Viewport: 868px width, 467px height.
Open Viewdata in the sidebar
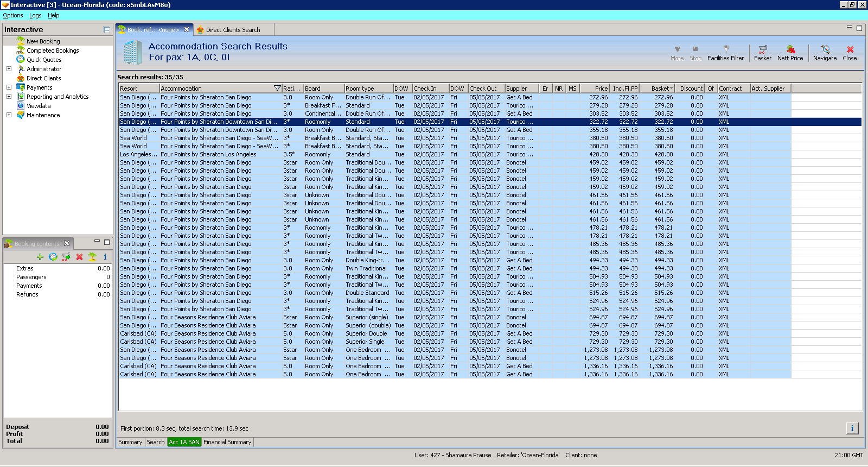[39, 106]
